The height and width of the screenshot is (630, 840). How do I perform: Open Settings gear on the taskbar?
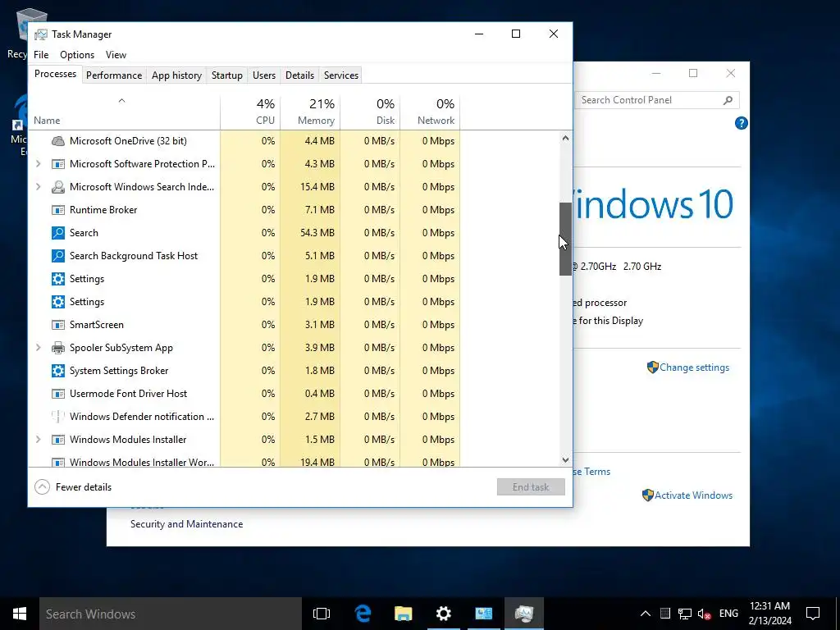[444, 614]
